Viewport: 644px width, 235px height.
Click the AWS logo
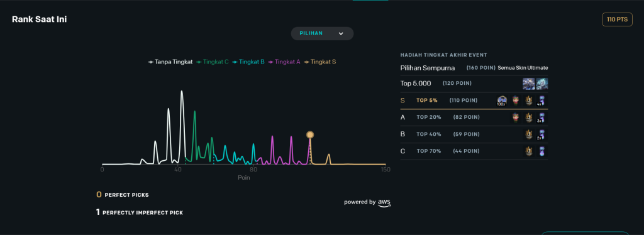[x=384, y=202]
